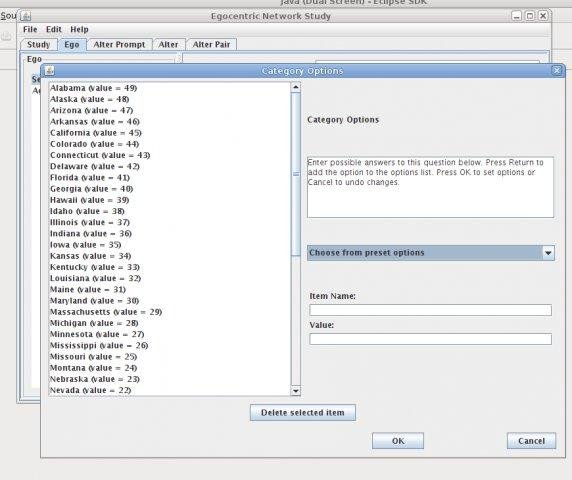Click Java icon in Category Options title bar
The height and width of the screenshot is (480, 572).
[x=49, y=70]
